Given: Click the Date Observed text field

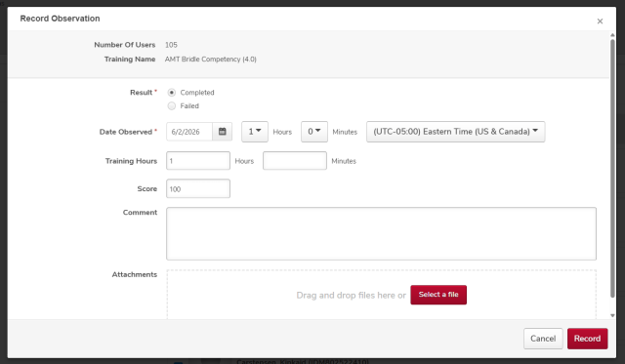Looking at the screenshot, I should click(x=189, y=132).
